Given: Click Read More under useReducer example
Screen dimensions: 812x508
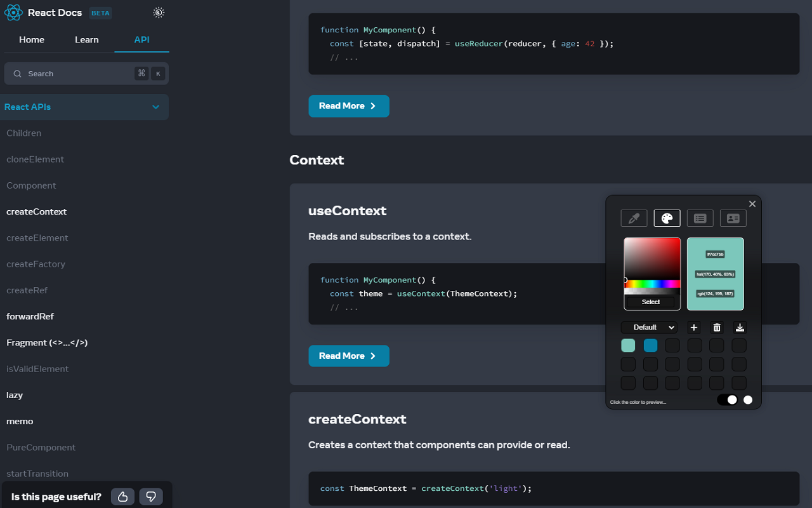Looking at the screenshot, I should click(349, 106).
